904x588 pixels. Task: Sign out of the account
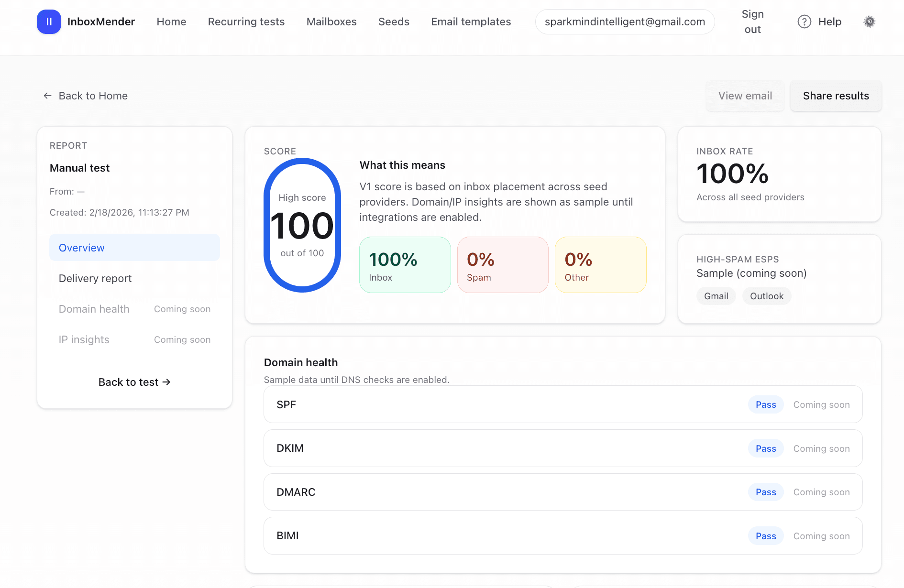pos(752,22)
